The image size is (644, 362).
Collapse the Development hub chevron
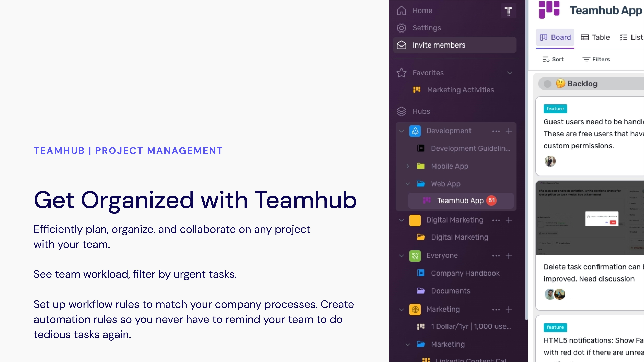(402, 131)
